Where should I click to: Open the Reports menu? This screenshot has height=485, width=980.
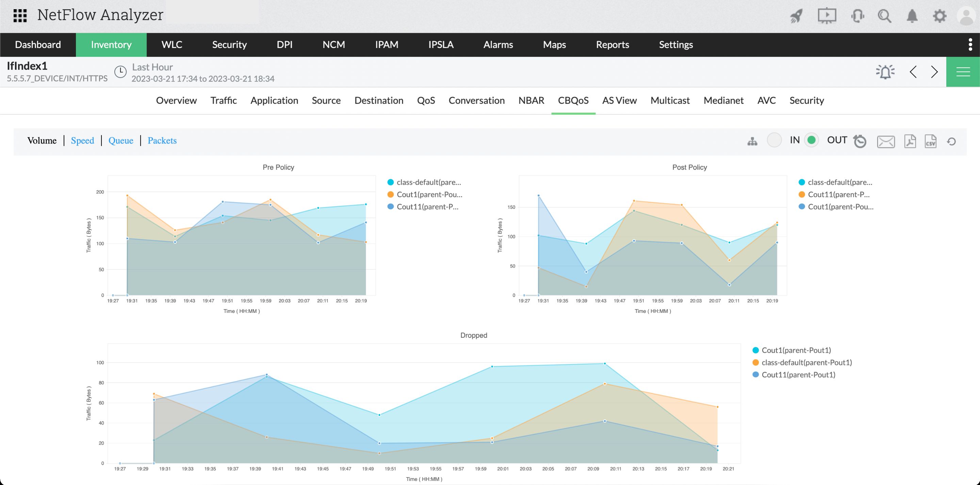point(612,45)
